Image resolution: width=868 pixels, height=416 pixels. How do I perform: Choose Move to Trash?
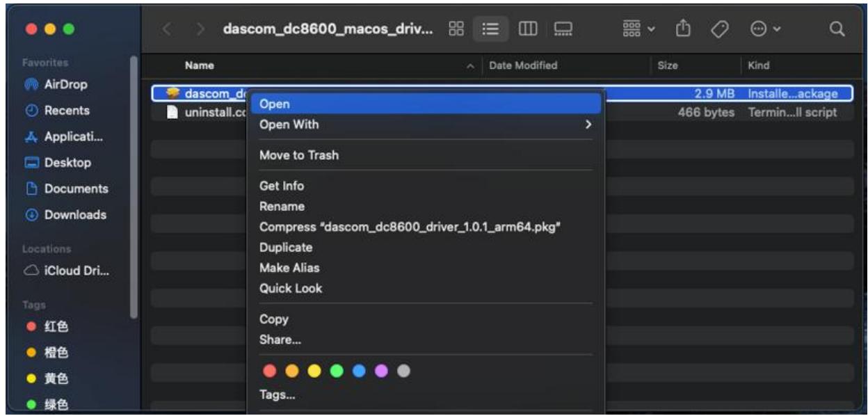coord(424,155)
